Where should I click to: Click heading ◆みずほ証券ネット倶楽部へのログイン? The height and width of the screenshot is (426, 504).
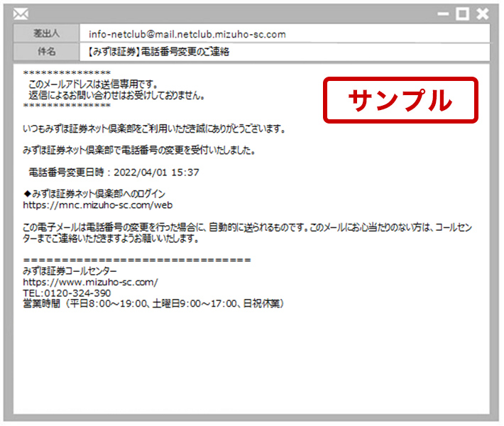94,194
